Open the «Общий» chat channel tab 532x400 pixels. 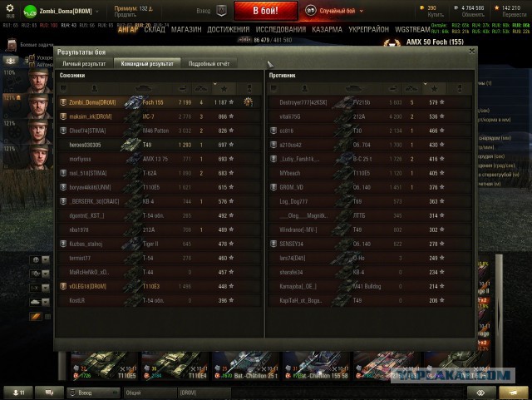(150, 393)
